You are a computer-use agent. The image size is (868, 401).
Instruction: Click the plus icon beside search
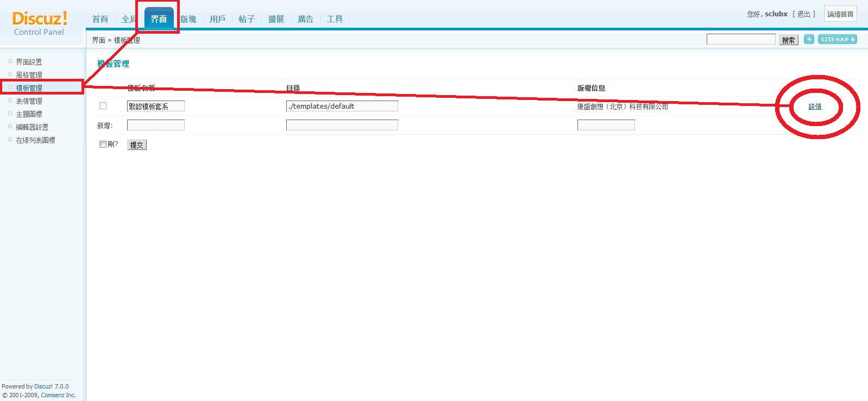(x=809, y=39)
